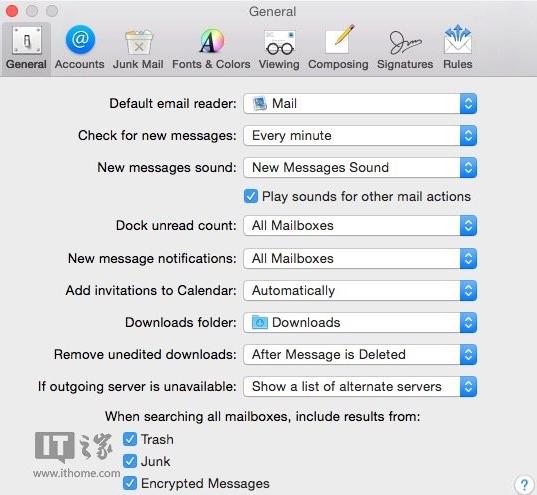Switch to the General tab label

tap(26, 64)
